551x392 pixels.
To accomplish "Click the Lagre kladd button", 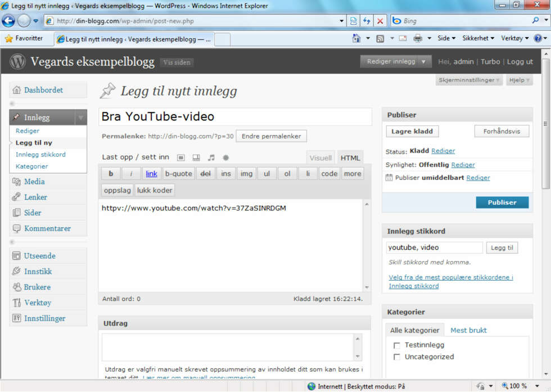I will [x=412, y=132].
